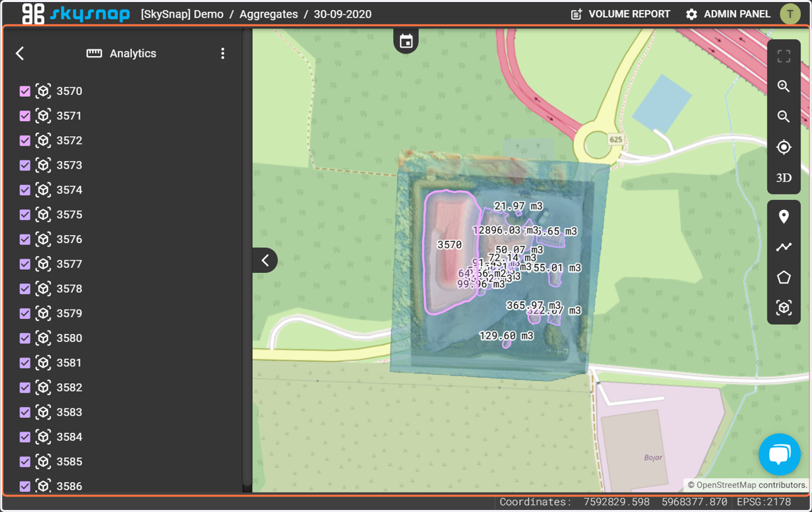Click the volume icon of item 3584
The width and height of the screenshot is (812, 512).
click(x=43, y=438)
